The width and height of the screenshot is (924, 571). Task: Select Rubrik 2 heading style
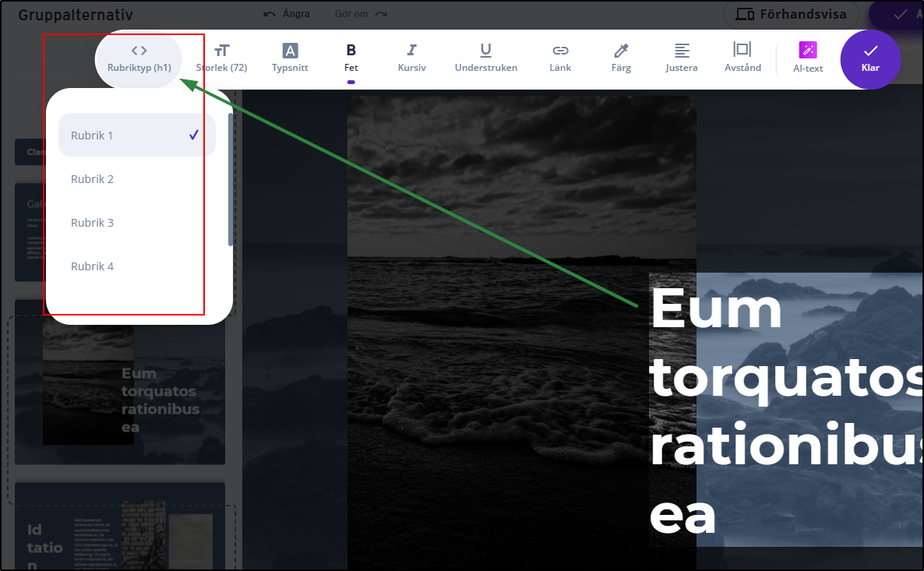93,178
